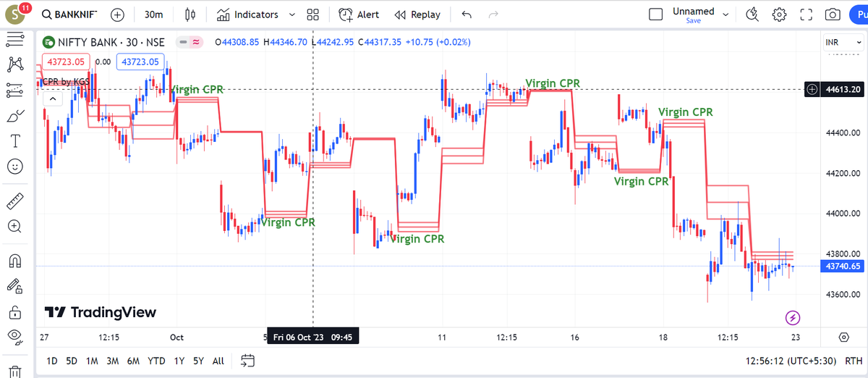Remove drawings with trash icon
Viewport: 868px width, 378px height.
point(14,371)
